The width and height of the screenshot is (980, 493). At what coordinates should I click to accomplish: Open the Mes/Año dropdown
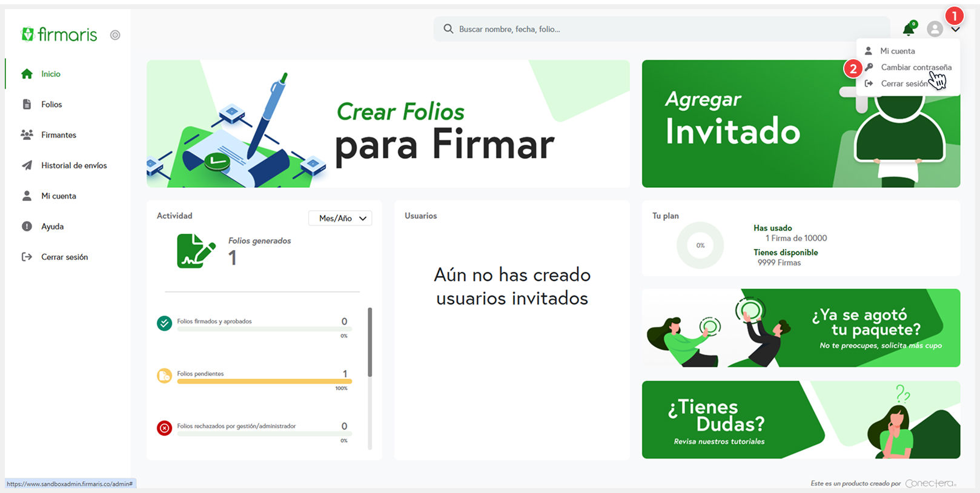[340, 218]
